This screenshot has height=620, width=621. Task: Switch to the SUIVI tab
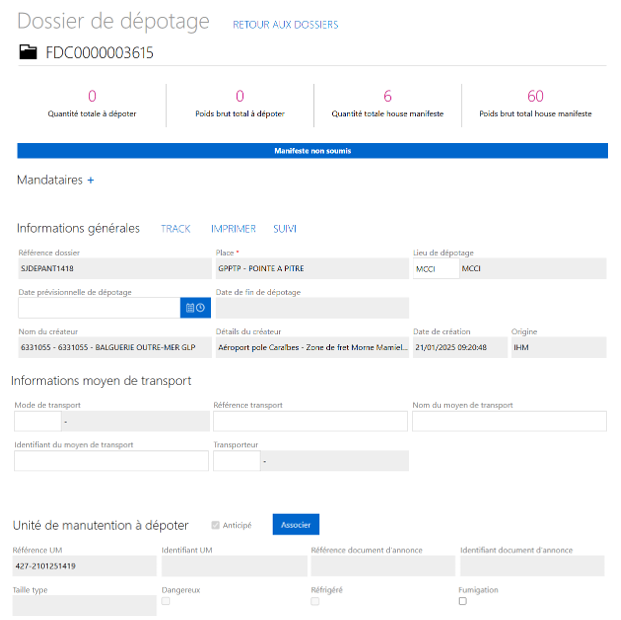coord(285,229)
